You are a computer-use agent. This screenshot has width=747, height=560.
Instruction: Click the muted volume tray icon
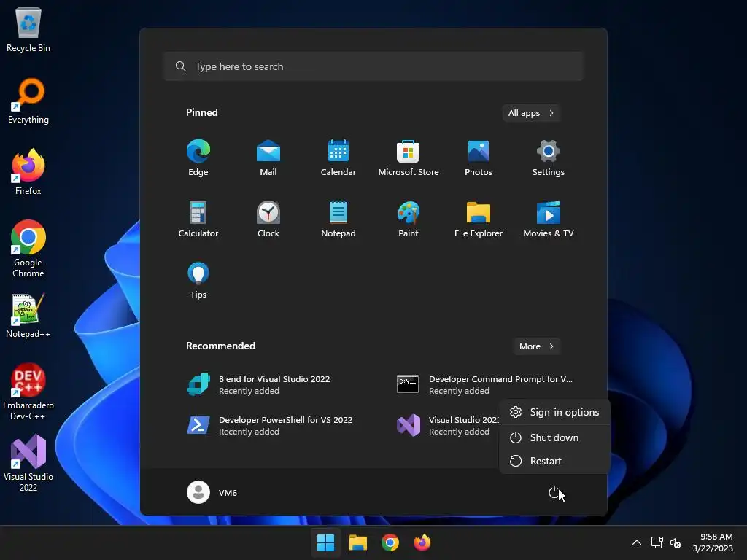675,542
